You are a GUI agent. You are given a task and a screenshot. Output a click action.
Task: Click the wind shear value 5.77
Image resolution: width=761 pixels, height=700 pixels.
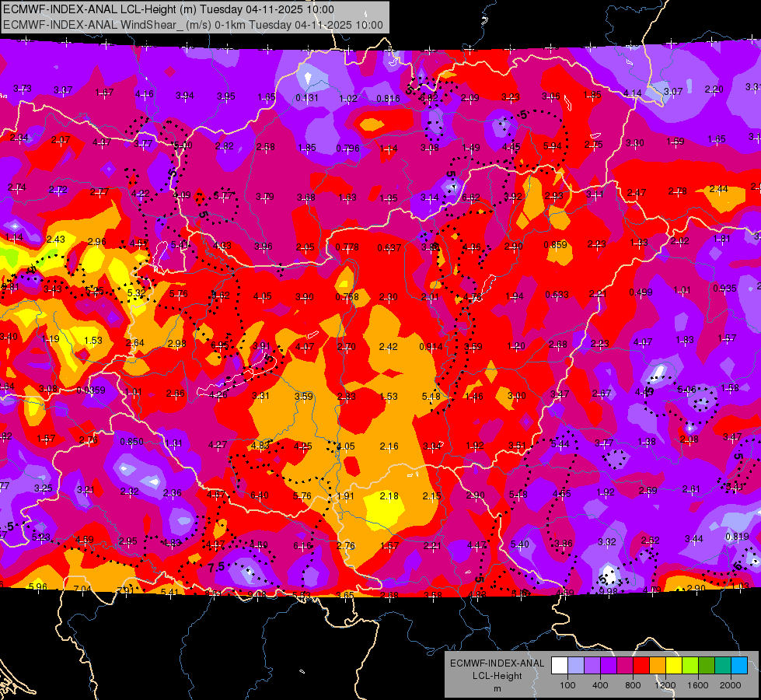point(223,196)
